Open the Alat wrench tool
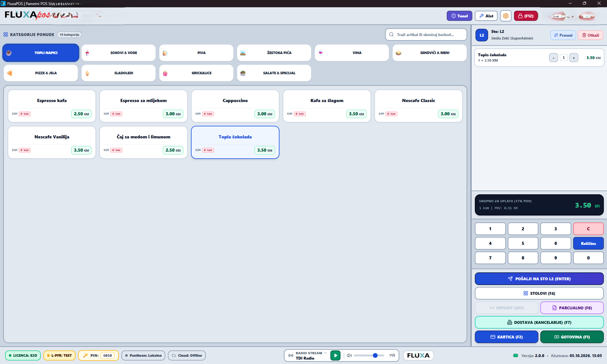607x364 pixels. [x=486, y=16]
